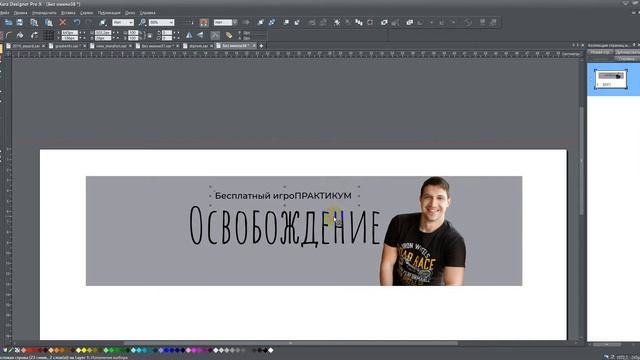Switch to the Без имени07.xar tab

(x=156, y=46)
